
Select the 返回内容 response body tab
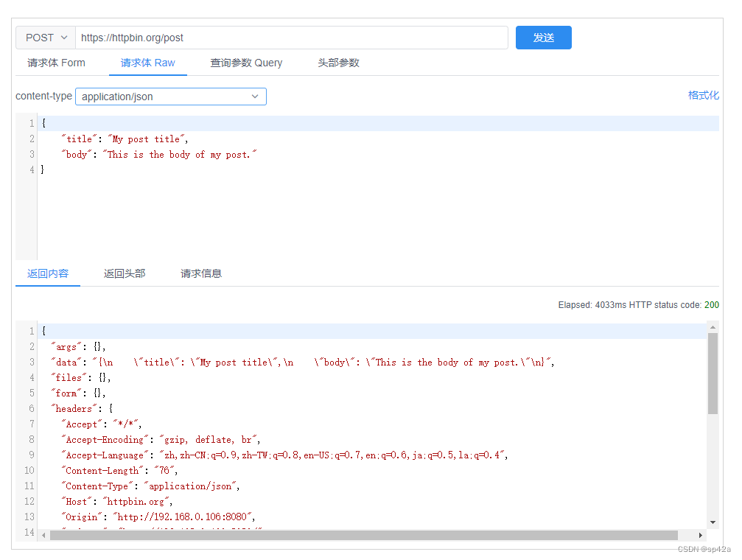(x=48, y=273)
